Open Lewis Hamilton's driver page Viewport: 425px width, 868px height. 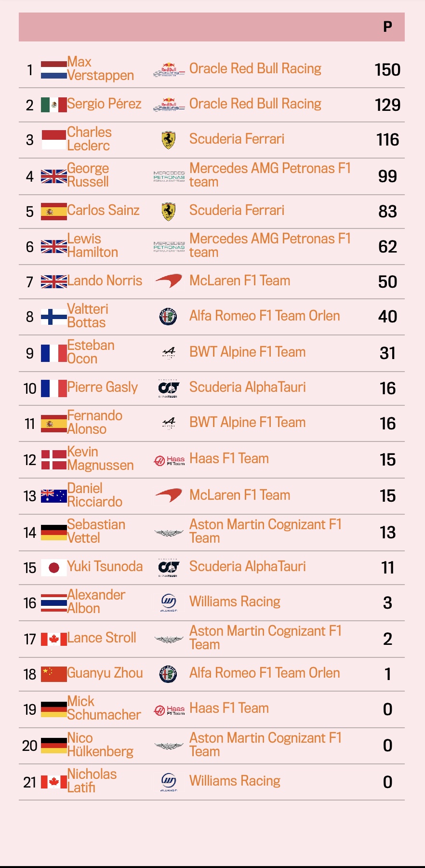tap(93, 245)
